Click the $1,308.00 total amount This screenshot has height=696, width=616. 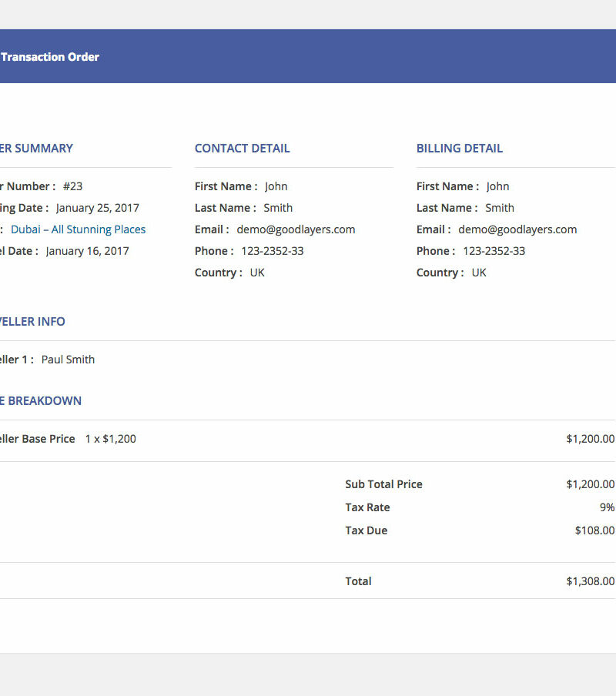[590, 581]
